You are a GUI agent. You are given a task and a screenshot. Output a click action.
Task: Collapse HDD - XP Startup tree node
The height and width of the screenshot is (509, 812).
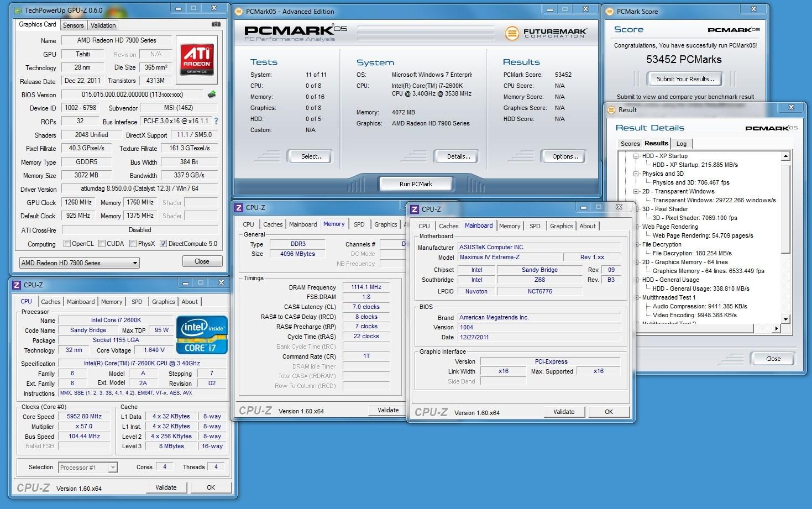(636, 156)
